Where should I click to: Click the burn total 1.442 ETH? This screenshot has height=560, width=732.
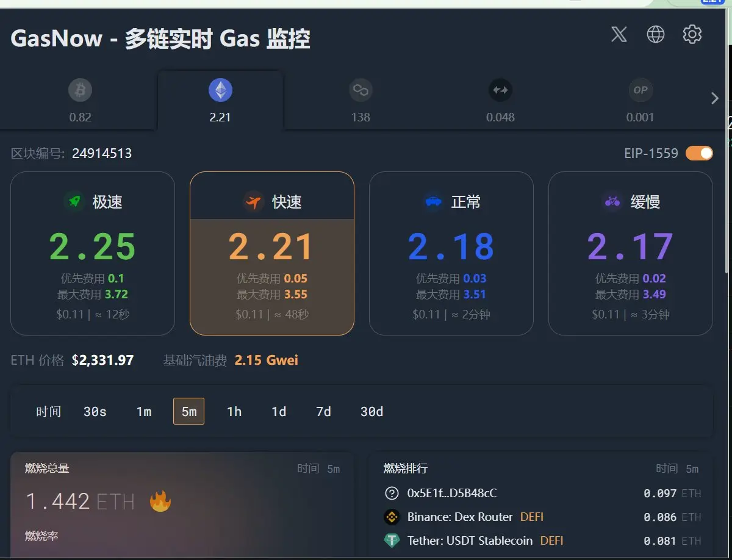[80, 502]
